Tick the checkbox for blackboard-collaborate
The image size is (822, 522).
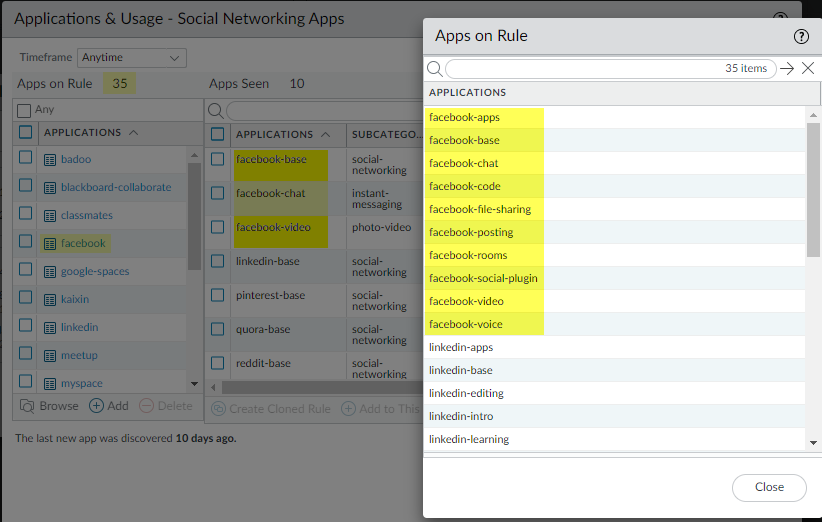pyautogui.click(x=26, y=187)
